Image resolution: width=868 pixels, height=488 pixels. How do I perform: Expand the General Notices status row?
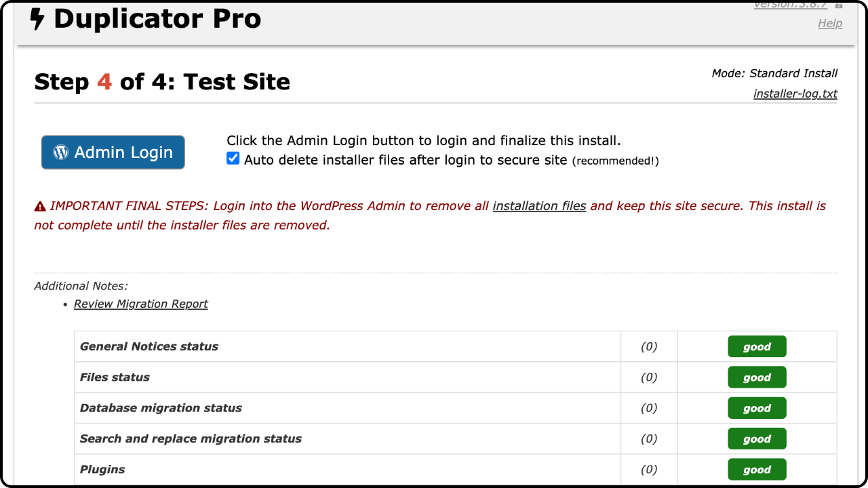click(x=456, y=346)
